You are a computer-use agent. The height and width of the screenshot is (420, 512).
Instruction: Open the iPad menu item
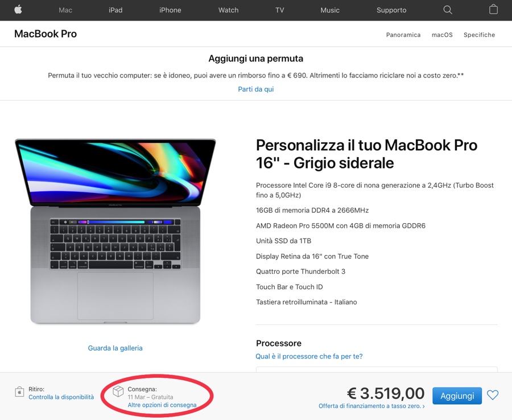115,10
